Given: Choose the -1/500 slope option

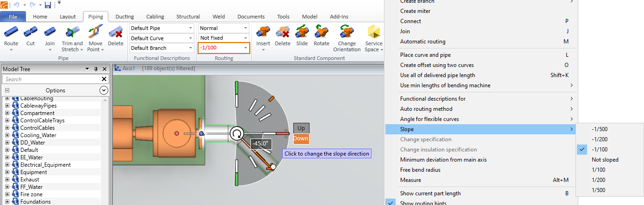Looking at the screenshot, I should click(x=610, y=129).
